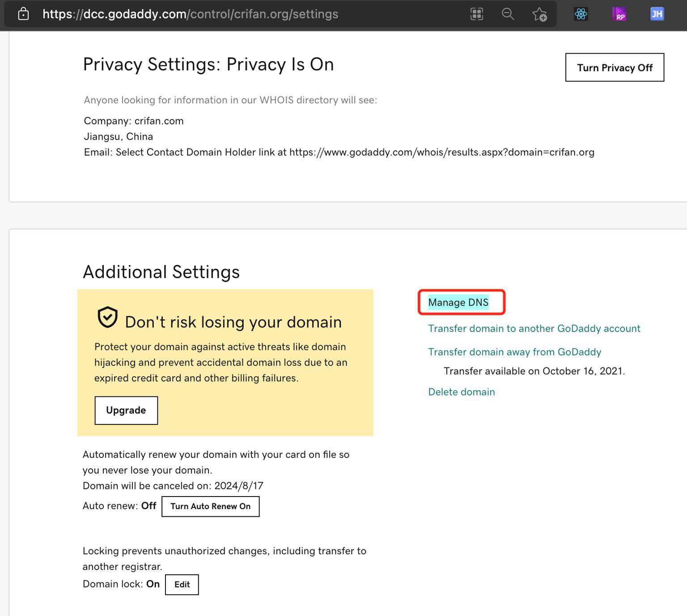The height and width of the screenshot is (616, 687).
Task: Select Transfer available on October 16, 2021 text
Action: point(534,371)
